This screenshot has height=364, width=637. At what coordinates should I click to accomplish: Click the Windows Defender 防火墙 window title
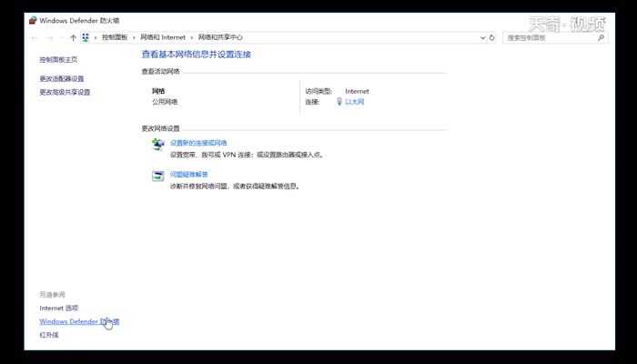(x=79, y=20)
